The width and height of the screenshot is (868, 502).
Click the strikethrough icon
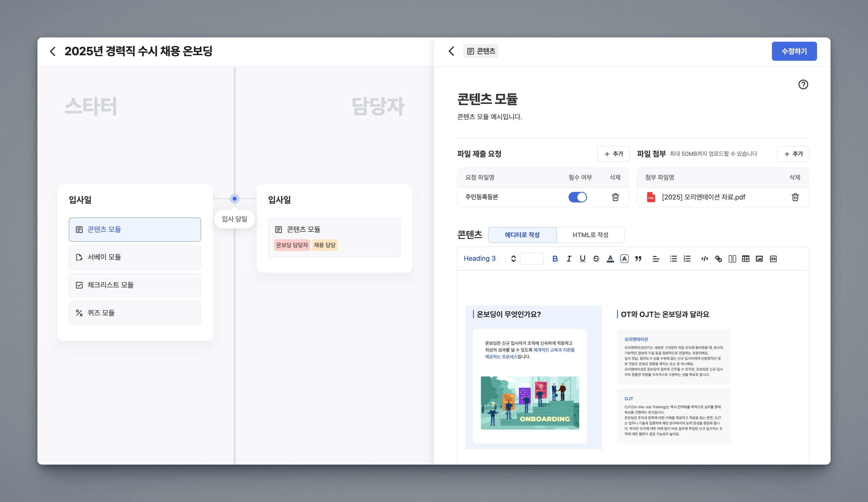[x=596, y=259]
